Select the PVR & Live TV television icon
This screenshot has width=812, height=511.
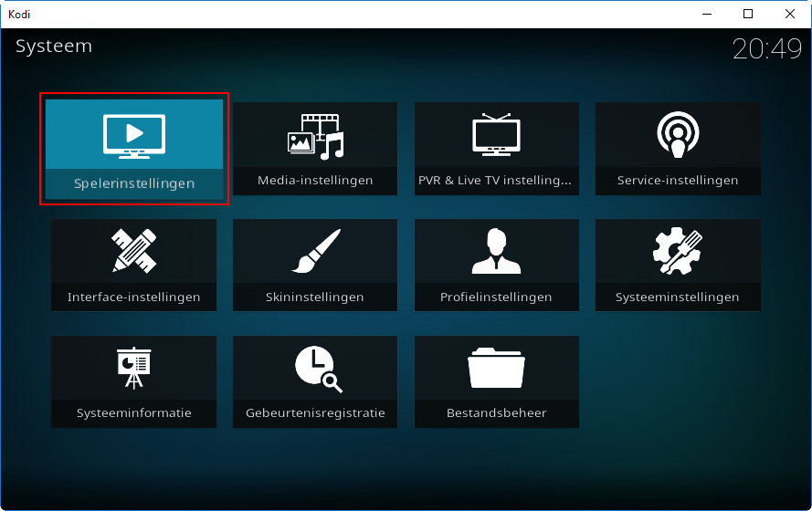(496, 134)
